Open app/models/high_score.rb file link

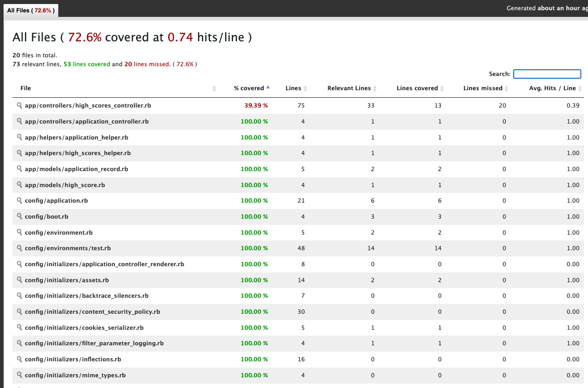65,185
